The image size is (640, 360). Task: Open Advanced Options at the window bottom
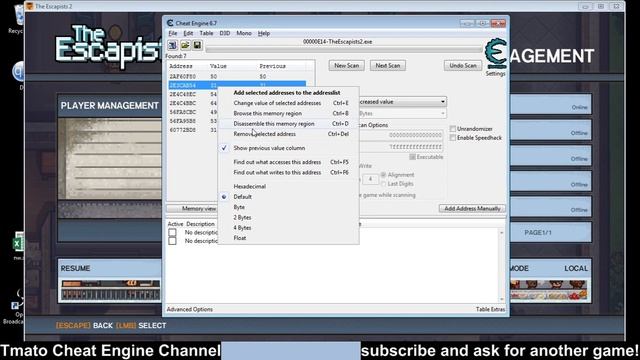point(189,309)
